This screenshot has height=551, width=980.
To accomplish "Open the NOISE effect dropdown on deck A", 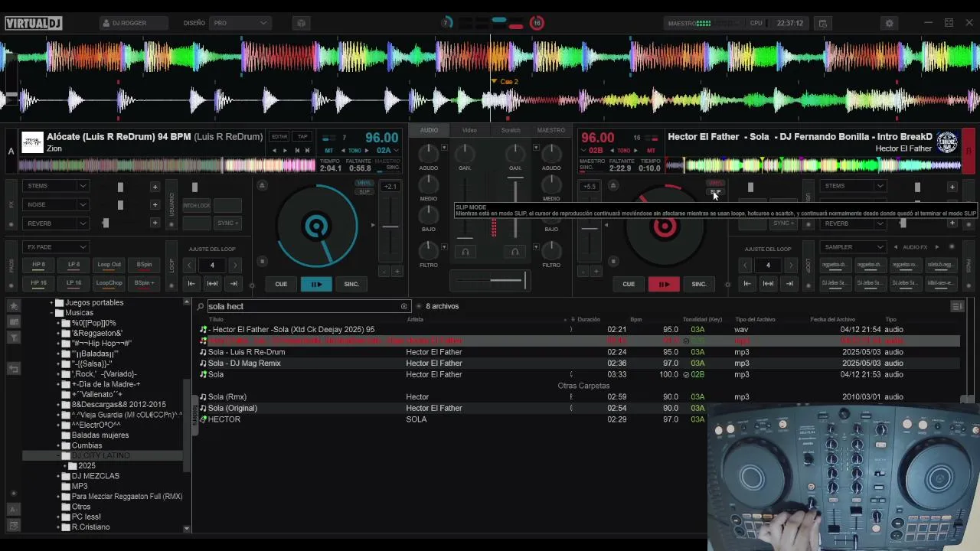I will coord(57,204).
